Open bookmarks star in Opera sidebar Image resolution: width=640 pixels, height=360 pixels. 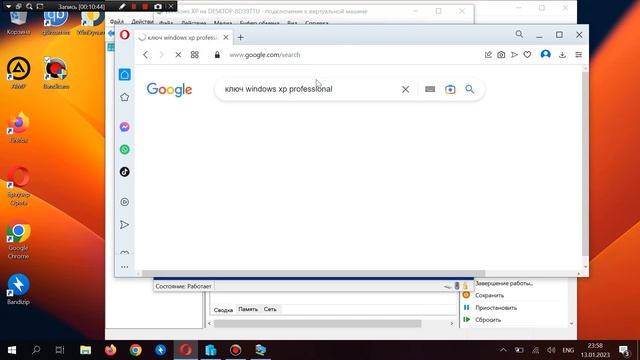(x=124, y=97)
